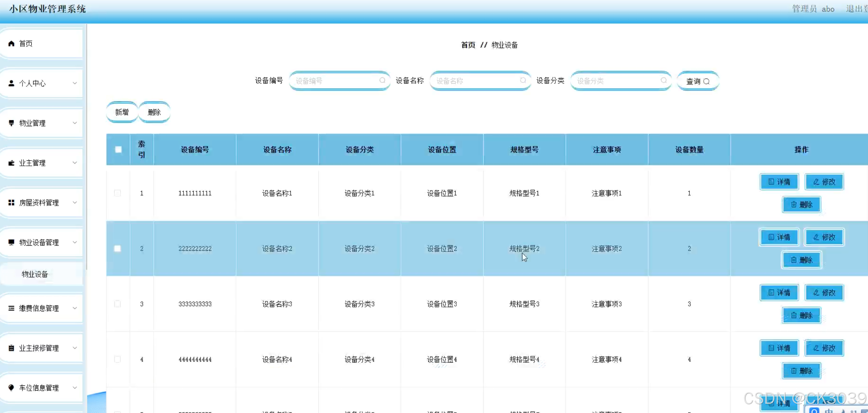Click the person icon beside 个人中心
The image size is (868, 413).
11,83
